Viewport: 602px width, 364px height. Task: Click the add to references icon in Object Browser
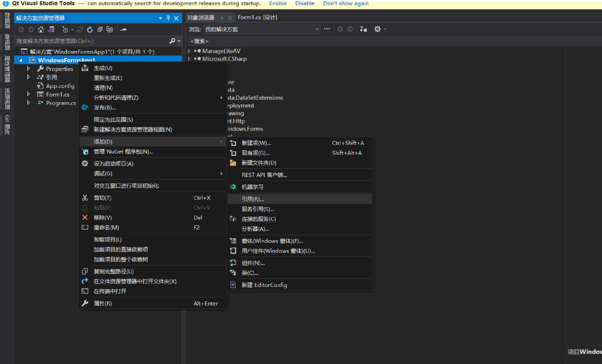click(x=364, y=29)
